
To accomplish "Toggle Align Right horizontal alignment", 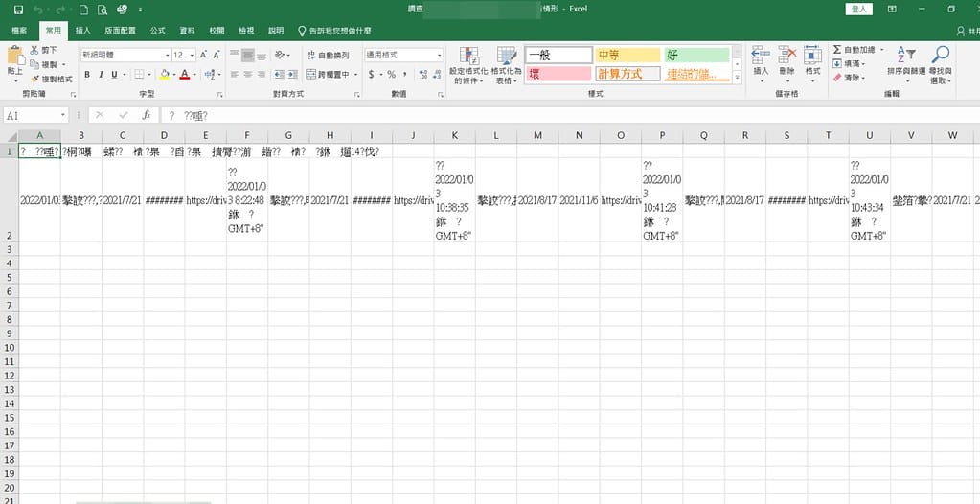I will (262, 75).
